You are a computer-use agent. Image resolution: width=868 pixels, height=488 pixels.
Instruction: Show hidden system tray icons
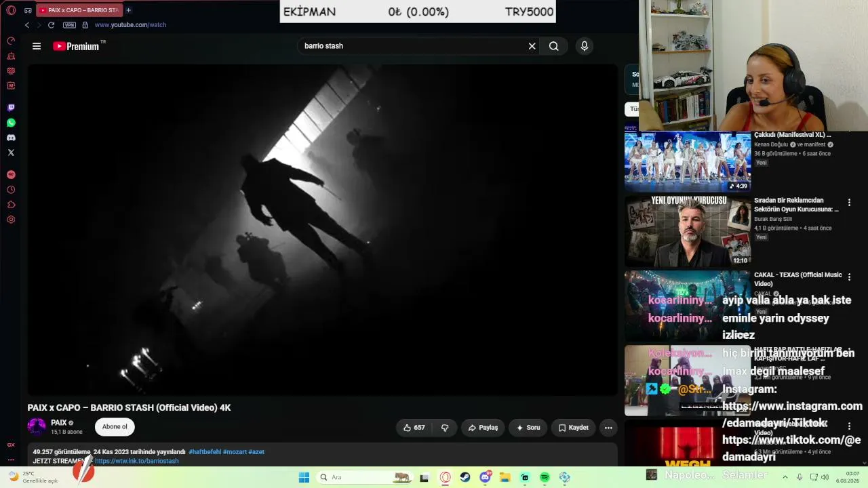coord(785,477)
